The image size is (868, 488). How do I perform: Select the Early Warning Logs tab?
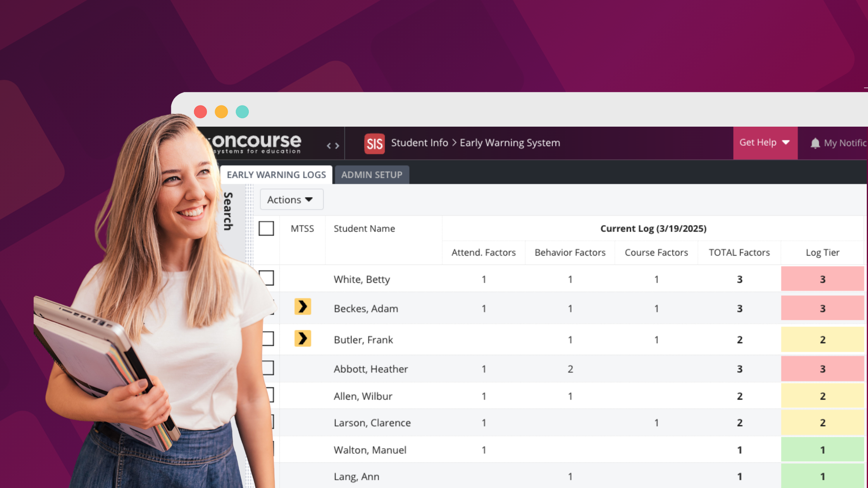276,175
